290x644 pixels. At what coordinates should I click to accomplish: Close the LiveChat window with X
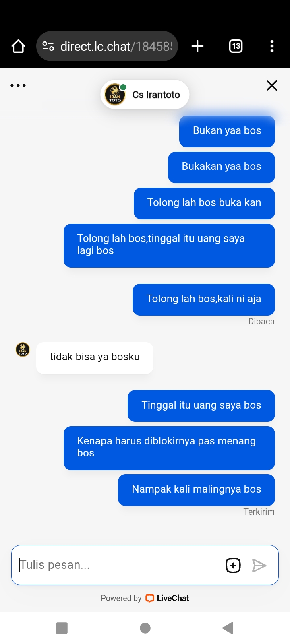coord(272,85)
